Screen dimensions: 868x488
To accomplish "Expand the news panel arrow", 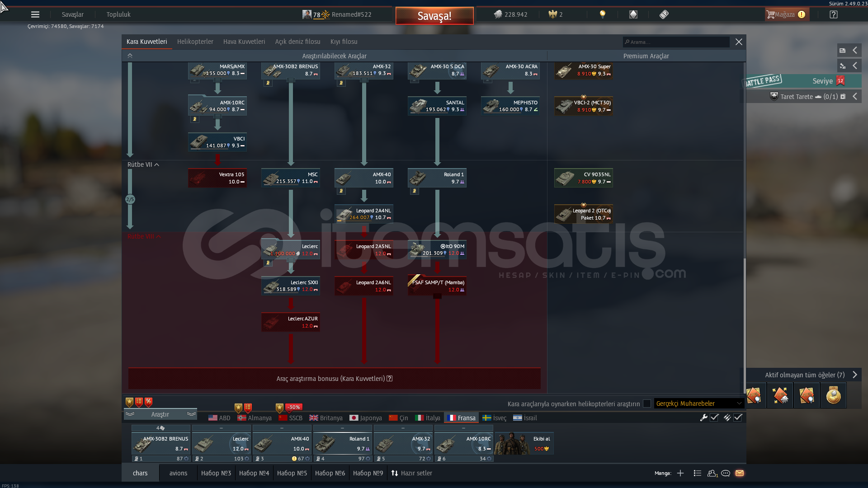I will [x=855, y=51].
